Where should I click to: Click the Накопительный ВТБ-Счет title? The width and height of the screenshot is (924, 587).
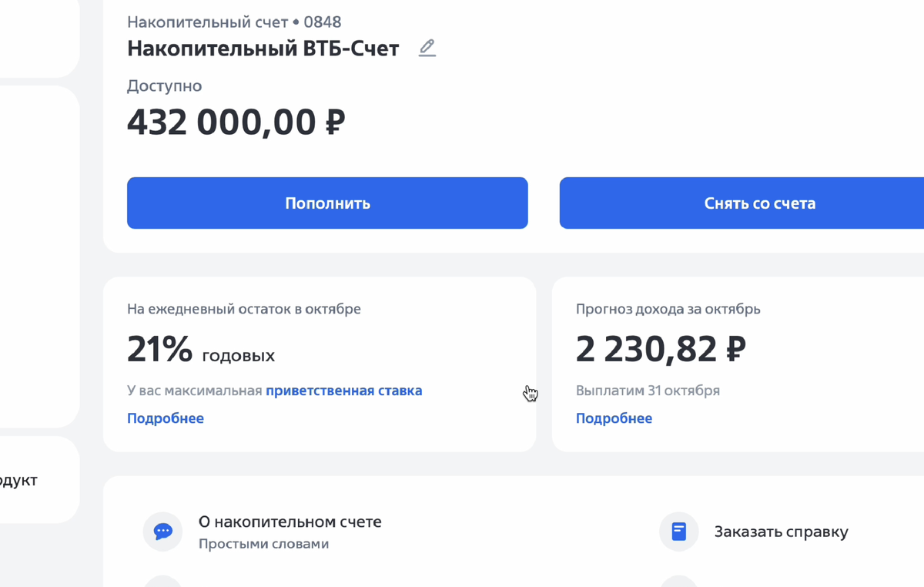tap(263, 49)
